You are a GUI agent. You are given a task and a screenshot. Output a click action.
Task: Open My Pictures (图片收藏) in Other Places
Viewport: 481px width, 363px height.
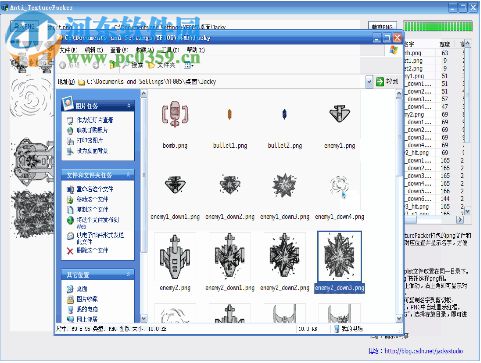(82, 299)
